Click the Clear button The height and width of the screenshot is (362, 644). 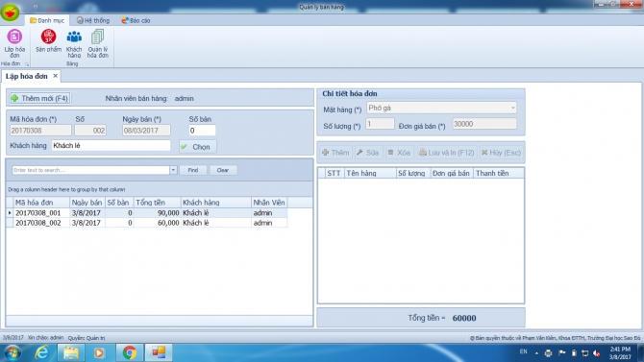tap(223, 170)
